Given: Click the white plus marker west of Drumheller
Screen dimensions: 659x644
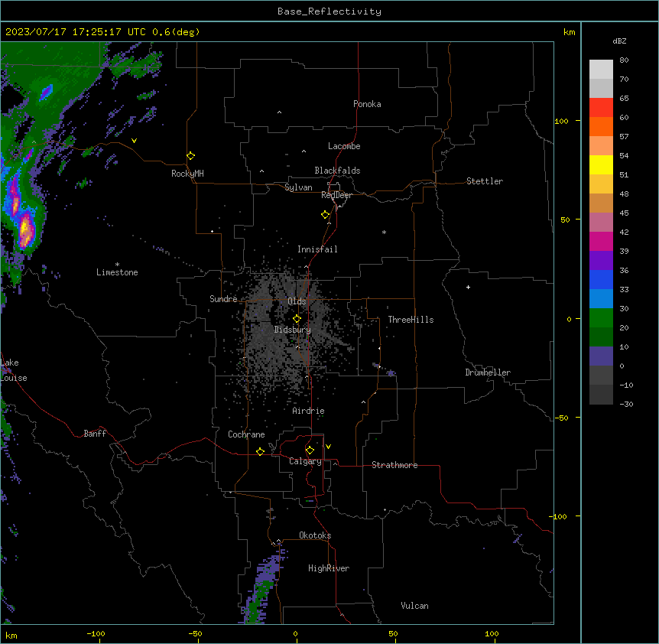Looking at the screenshot, I should (468, 287).
